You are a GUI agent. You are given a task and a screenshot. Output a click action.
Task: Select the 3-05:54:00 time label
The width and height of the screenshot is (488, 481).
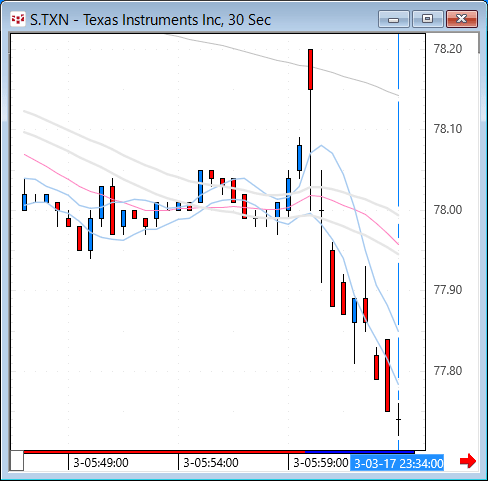coord(211,463)
